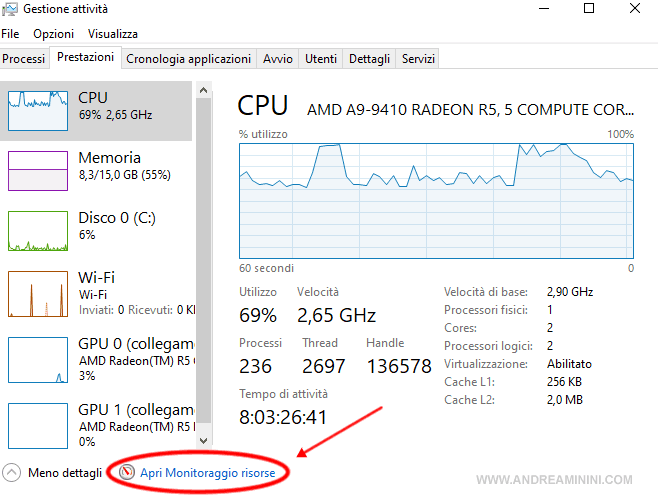658x496 pixels.
Task: Open the File menu
Action: click(x=10, y=34)
